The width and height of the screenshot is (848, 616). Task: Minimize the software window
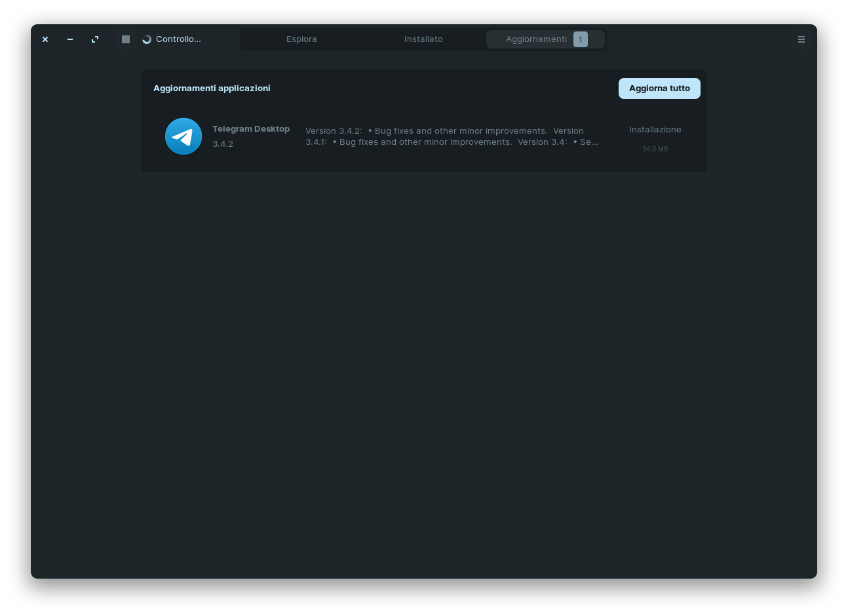pos(70,39)
